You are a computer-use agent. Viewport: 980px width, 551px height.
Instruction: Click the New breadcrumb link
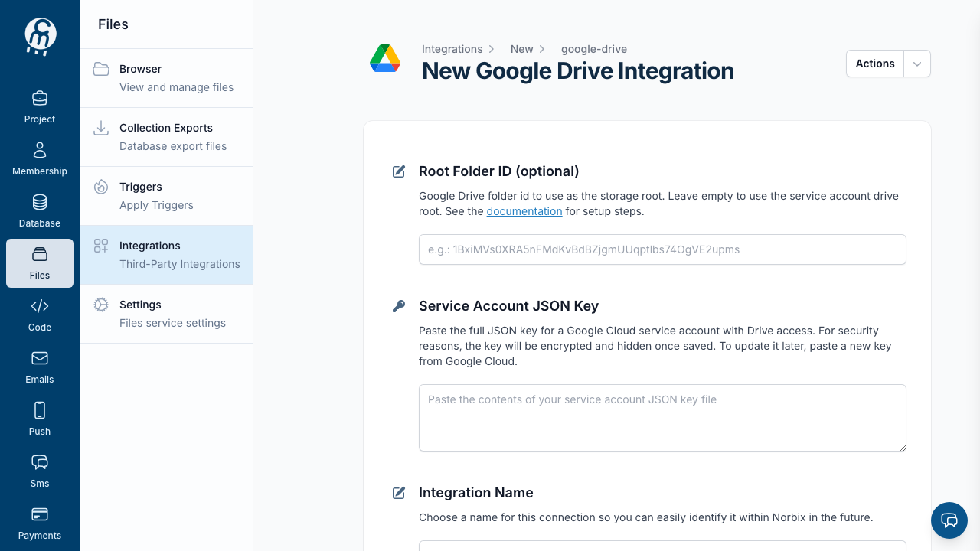click(521, 49)
